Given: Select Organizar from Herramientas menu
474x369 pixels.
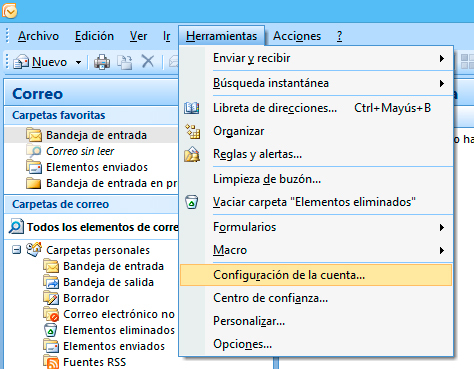Looking at the screenshot, I should coord(316,131).
